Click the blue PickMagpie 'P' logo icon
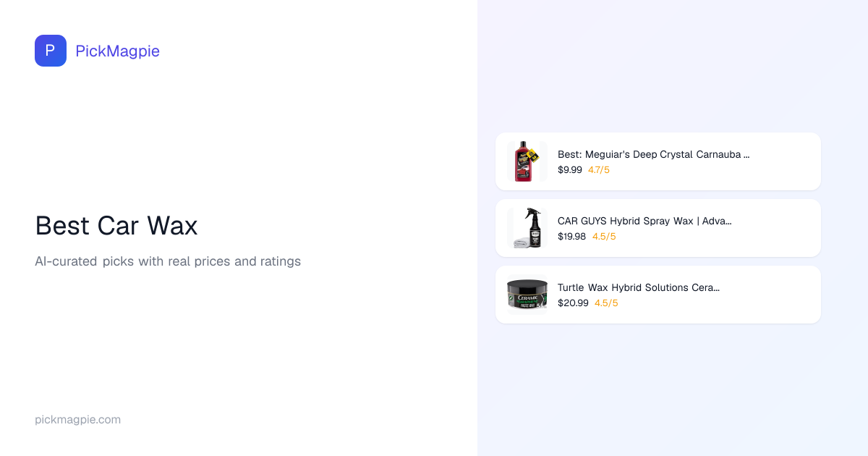Viewport: 868px width, 456px height. (x=51, y=51)
